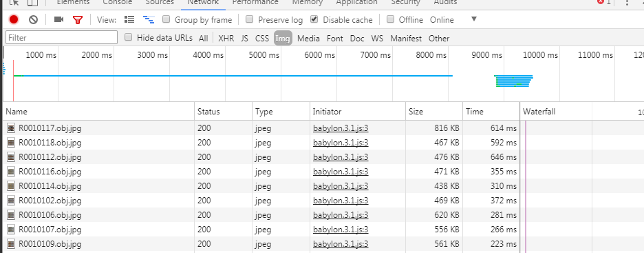644x253 pixels.
Task: Toggle capture screenshots camera icon
Action: tap(58, 19)
